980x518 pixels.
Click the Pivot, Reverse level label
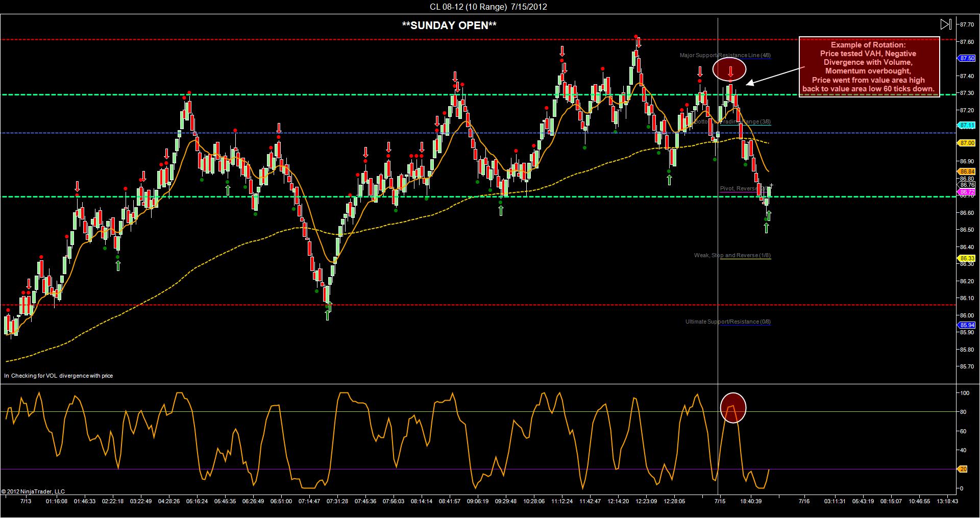744,188
